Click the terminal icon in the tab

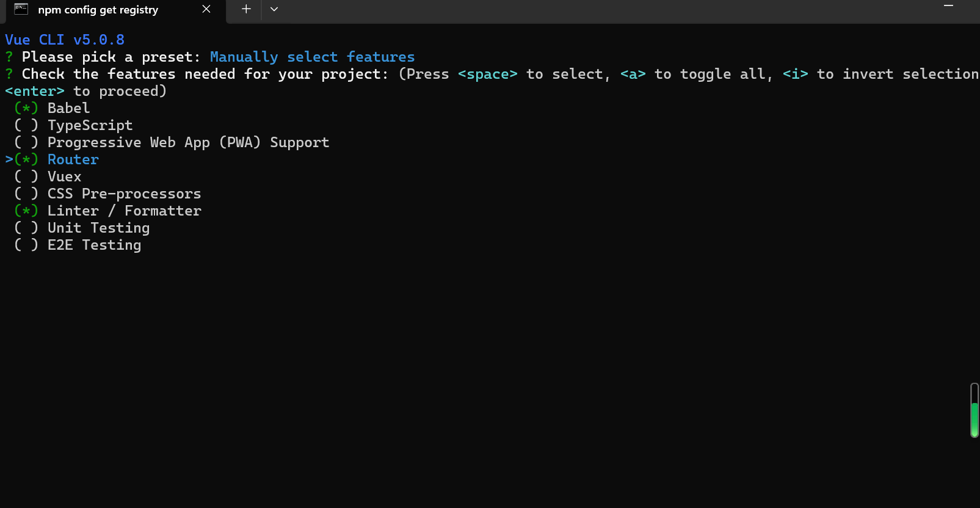[x=21, y=9]
